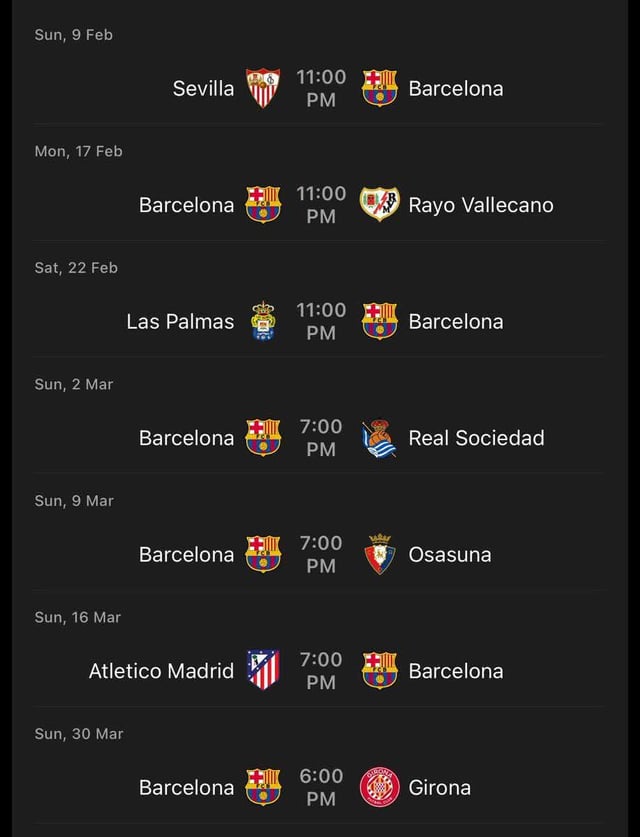Screen dimensions: 640x837
Task: Open the Rayo Vallecano team name
Action: click(481, 204)
